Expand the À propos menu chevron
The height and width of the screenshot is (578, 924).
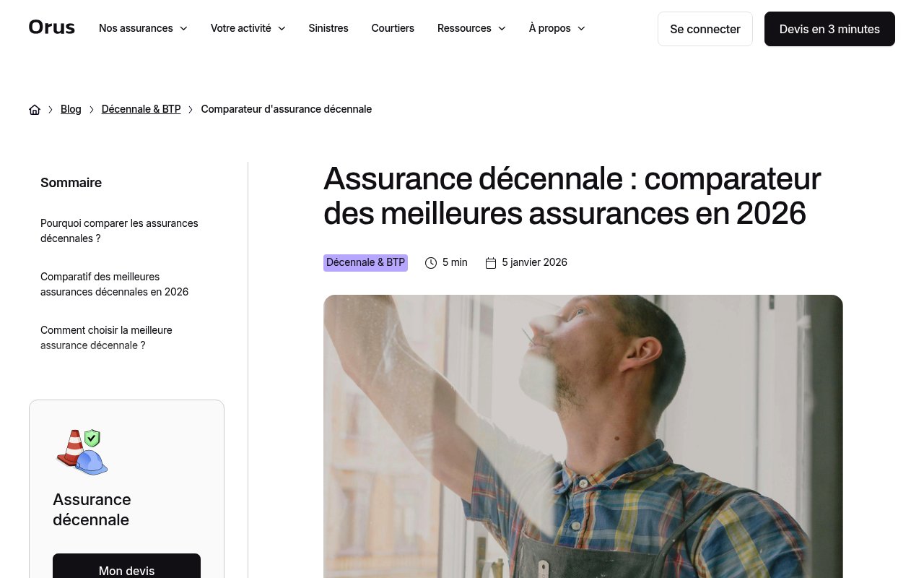coord(581,28)
